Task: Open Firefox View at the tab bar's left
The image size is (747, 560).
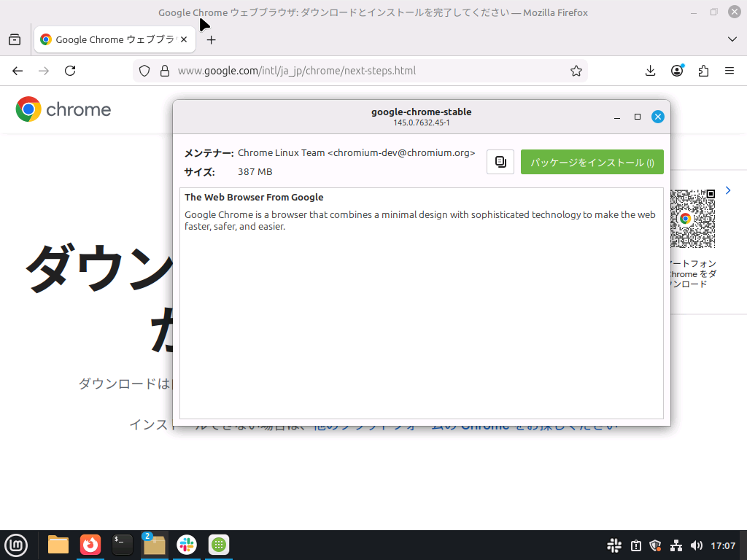Action: pos(14,39)
